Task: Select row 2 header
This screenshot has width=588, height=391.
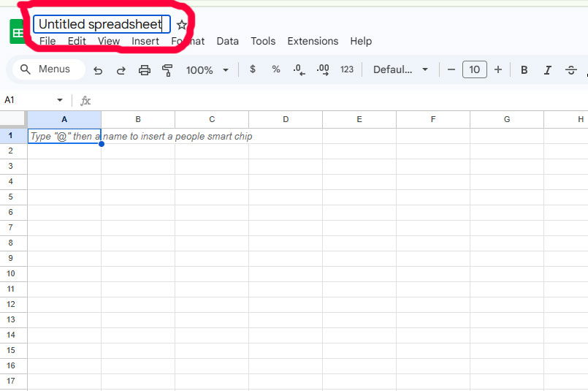Action: coord(13,151)
